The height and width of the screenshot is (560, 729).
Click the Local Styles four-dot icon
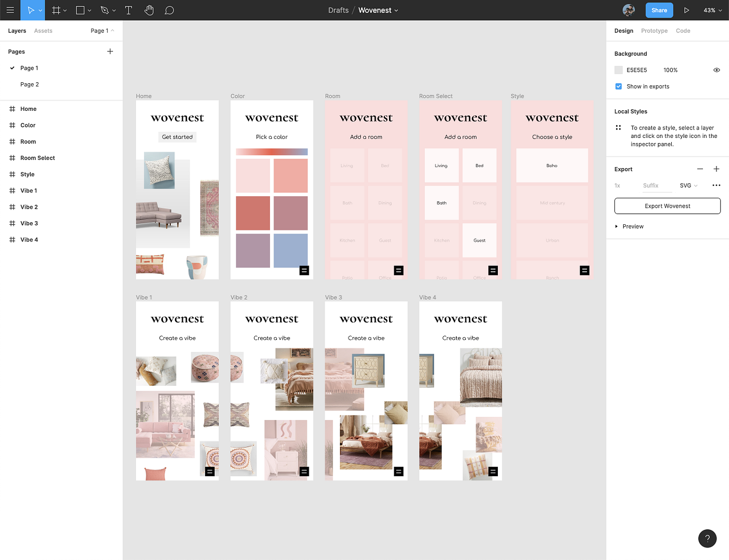(x=618, y=128)
